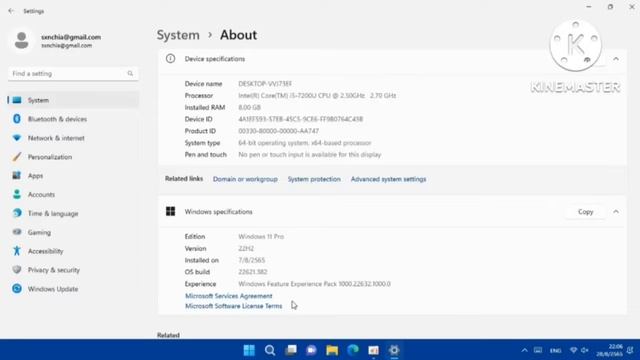Select the Product ID value
Viewport: 640px width, 360px height.
[278, 131]
